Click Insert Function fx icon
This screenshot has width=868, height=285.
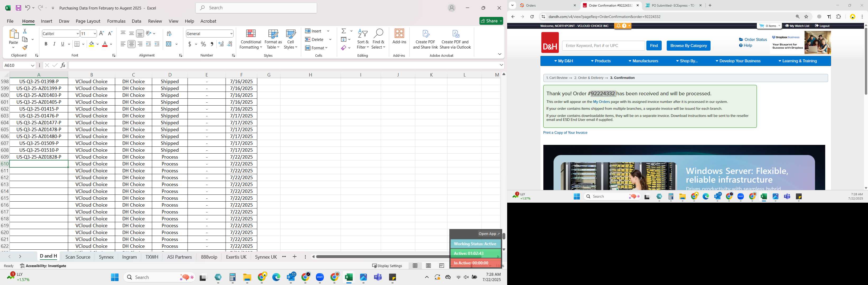[63, 65]
